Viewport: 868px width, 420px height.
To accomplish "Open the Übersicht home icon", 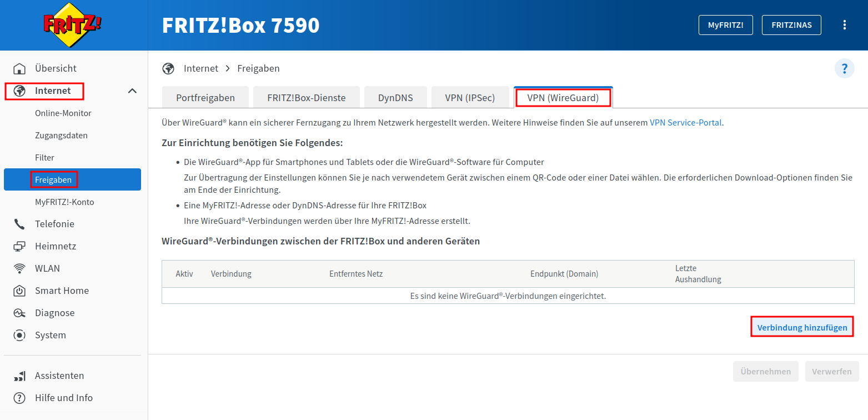I will (x=19, y=68).
